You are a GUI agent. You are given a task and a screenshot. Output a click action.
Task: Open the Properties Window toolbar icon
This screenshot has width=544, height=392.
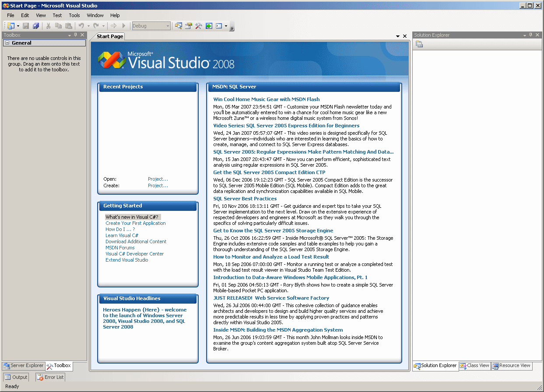188,26
